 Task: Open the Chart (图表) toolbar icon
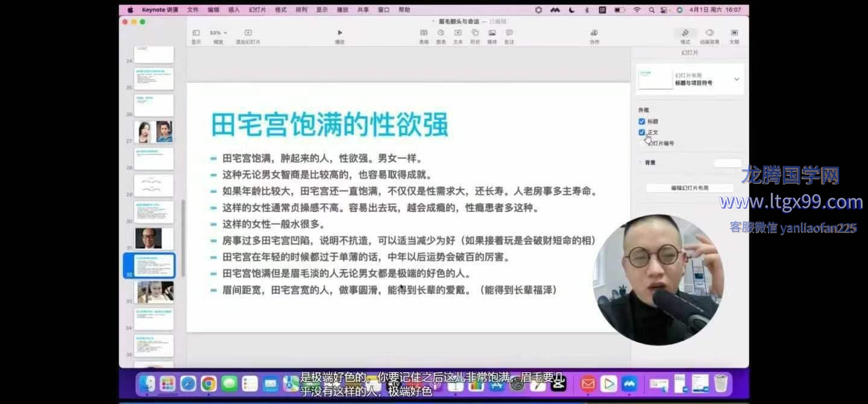pos(441,33)
